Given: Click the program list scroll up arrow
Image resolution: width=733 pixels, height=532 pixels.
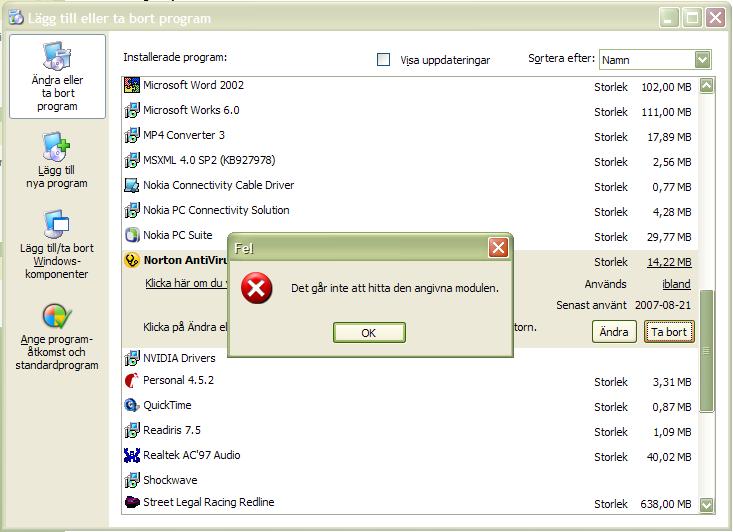Looking at the screenshot, I should [707, 86].
